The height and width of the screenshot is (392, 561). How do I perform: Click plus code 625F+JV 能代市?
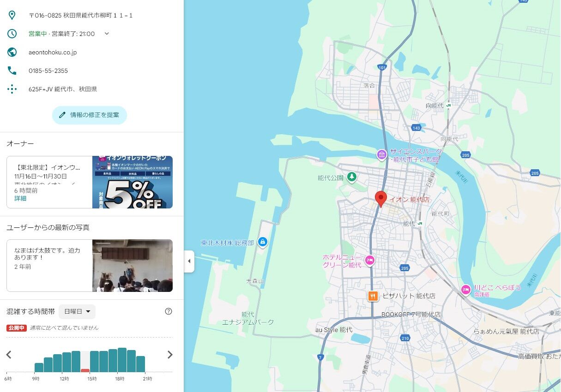(x=63, y=89)
